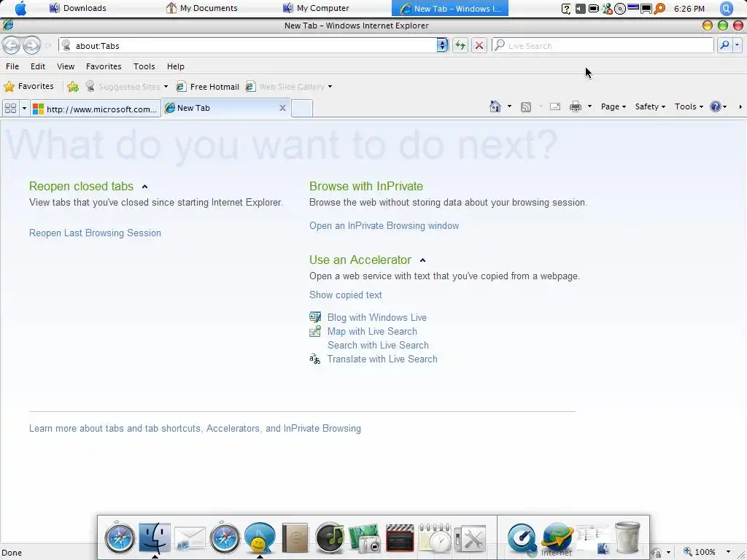Open search provider dropdown arrow

tap(738, 45)
